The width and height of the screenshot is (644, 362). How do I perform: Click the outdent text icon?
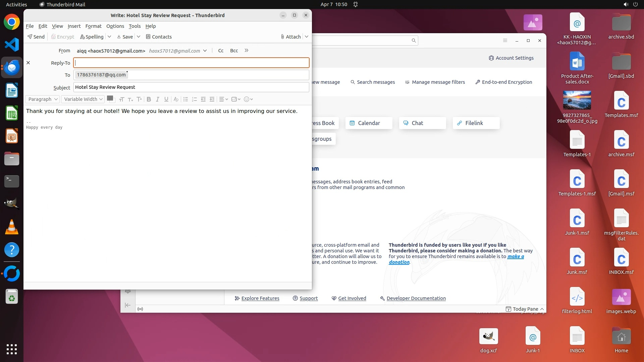203,99
